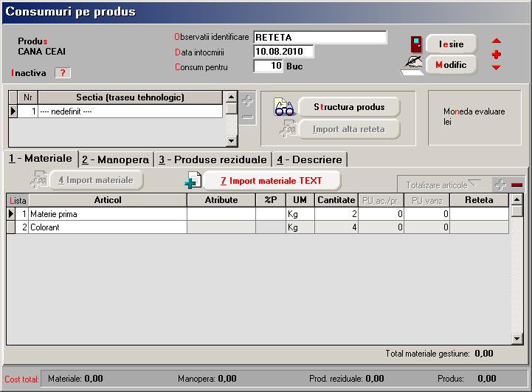This screenshot has height=392, width=532.
Task: Click the document-plus icon beside Import materiale TEXT
Action: [193, 180]
